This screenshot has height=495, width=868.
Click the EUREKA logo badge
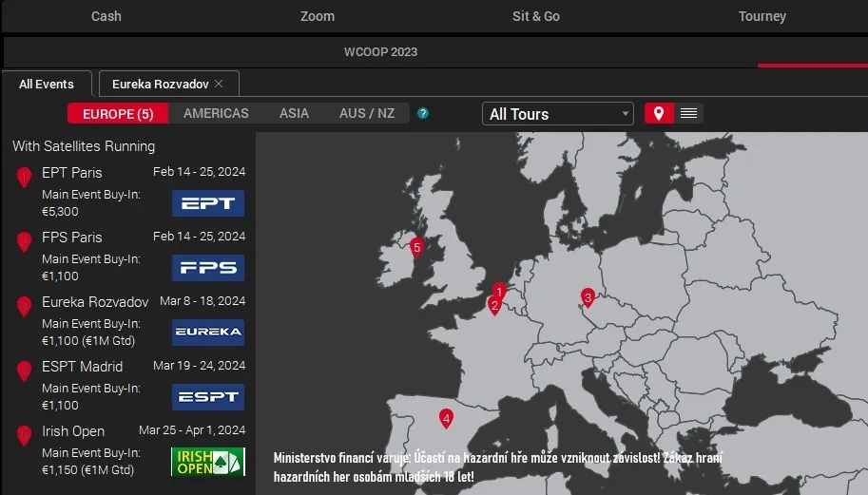pyautogui.click(x=208, y=333)
